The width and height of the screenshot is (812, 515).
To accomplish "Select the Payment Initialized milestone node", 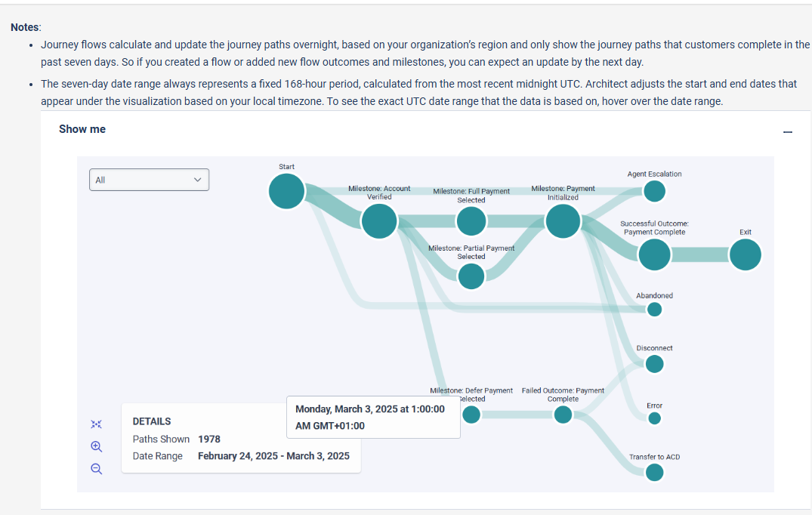I will (x=563, y=221).
